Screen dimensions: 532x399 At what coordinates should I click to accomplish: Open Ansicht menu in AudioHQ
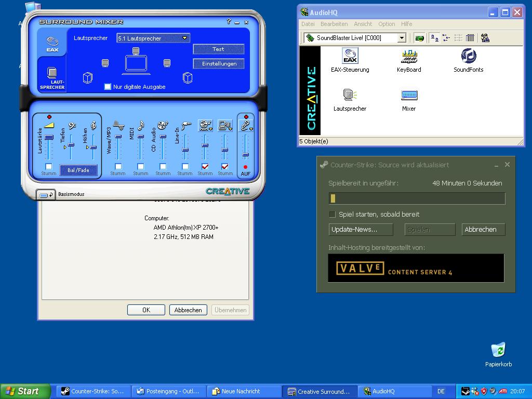(363, 24)
